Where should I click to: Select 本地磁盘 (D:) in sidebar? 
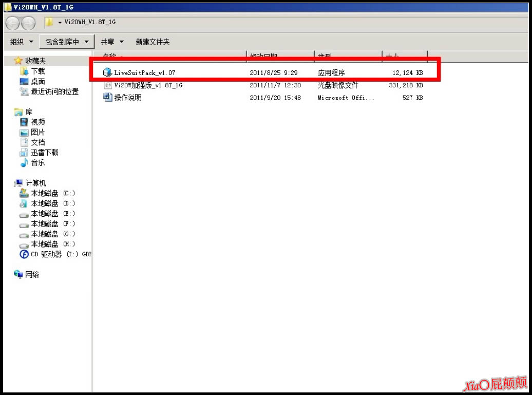coord(52,203)
